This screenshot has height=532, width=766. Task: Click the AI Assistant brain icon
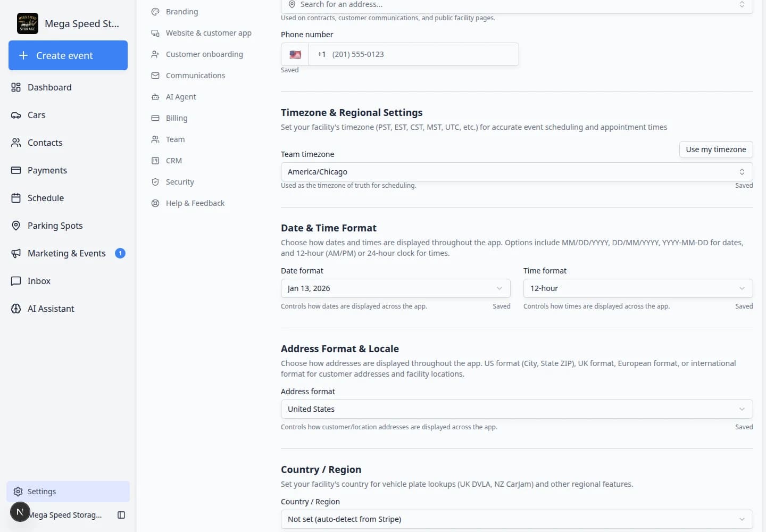16,309
